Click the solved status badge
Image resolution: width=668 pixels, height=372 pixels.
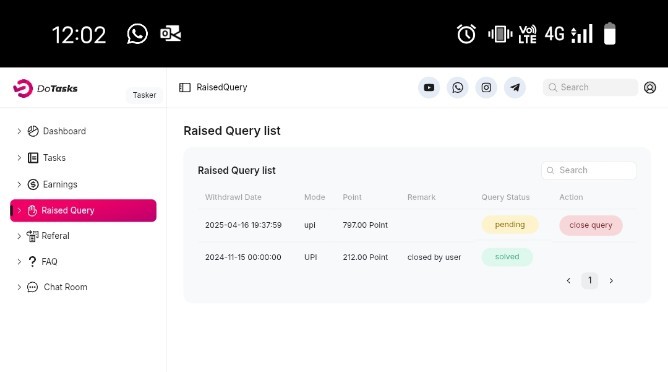(x=507, y=257)
